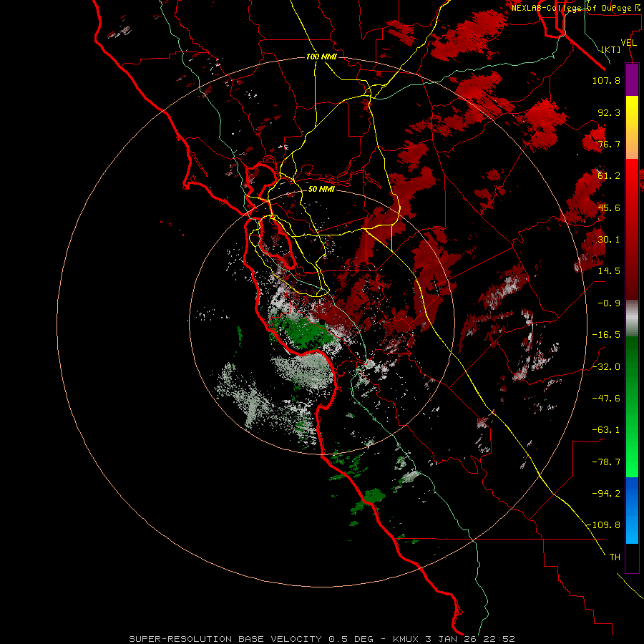This screenshot has height=644, width=644.
Task: Pick the black TH segment of color bar
Action: [x=632, y=557]
